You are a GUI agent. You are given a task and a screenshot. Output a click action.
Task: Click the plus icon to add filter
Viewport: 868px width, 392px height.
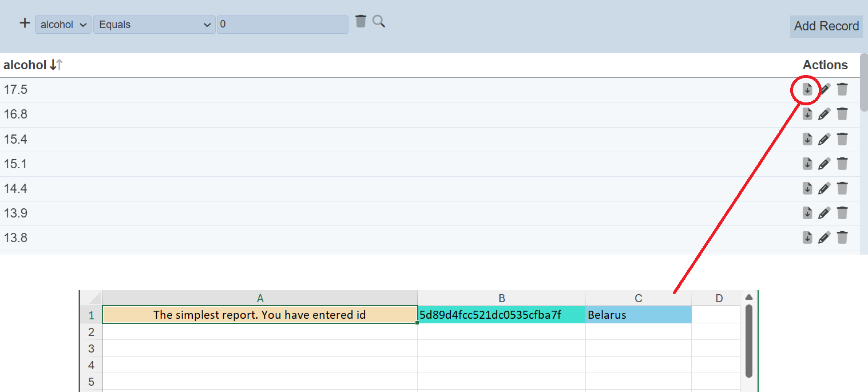25,23
